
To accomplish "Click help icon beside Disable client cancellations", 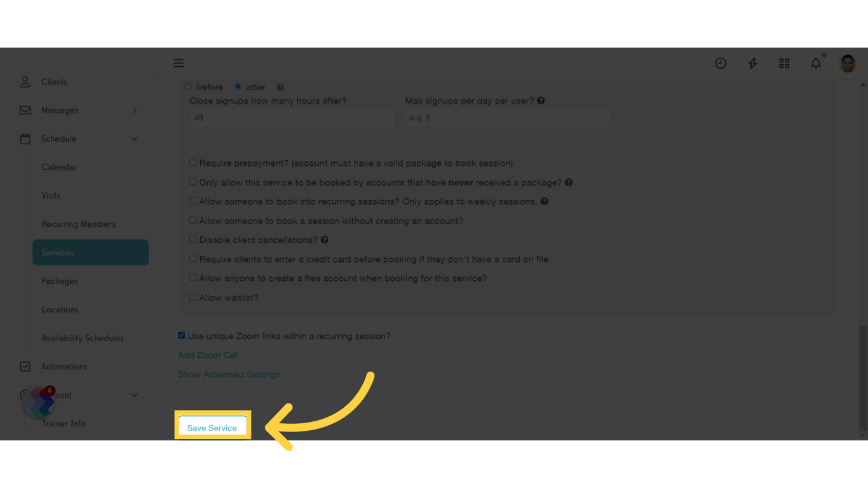I will [x=325, y=240].
